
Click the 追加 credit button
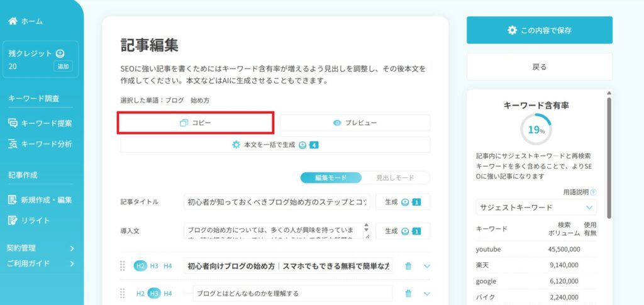(x=63, y=66)
